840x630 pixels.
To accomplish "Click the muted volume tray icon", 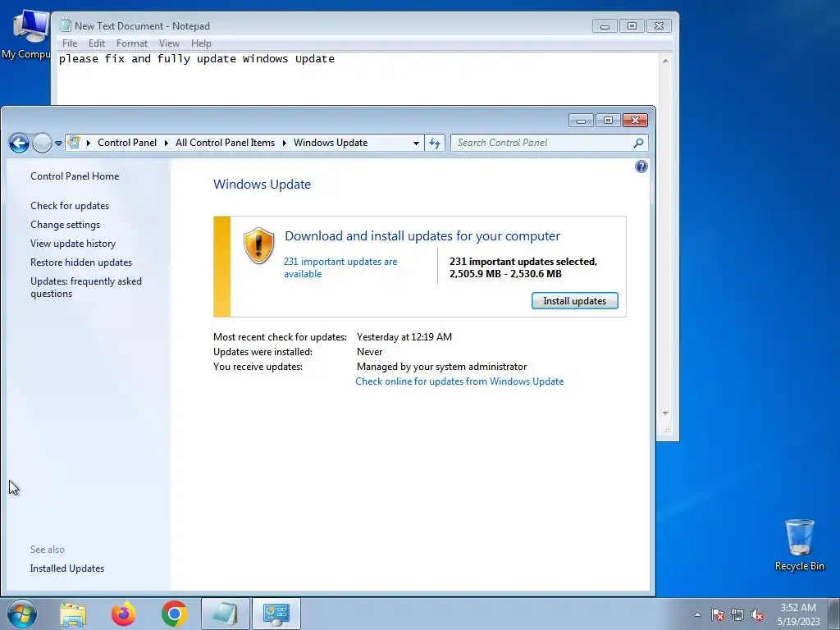I will click(757, 614).
